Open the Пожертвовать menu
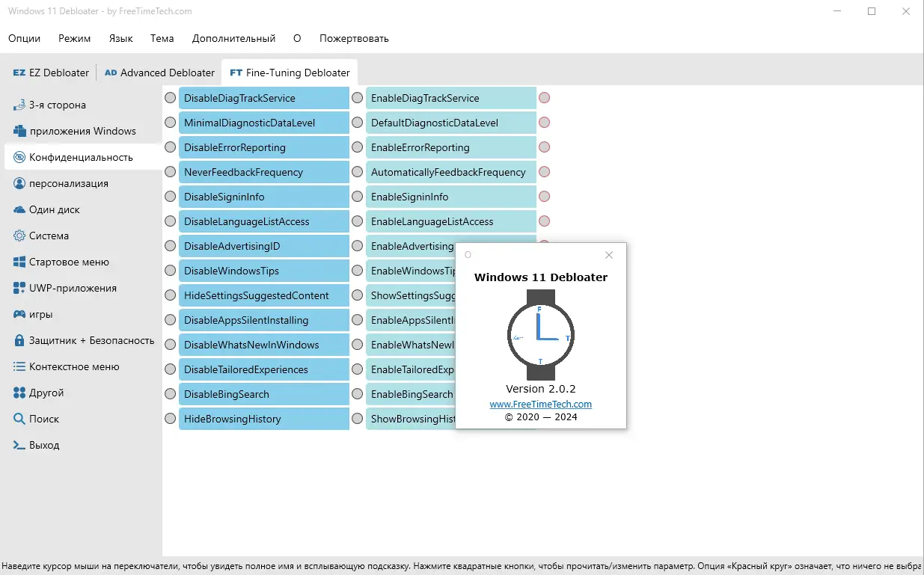 [354, 38]
